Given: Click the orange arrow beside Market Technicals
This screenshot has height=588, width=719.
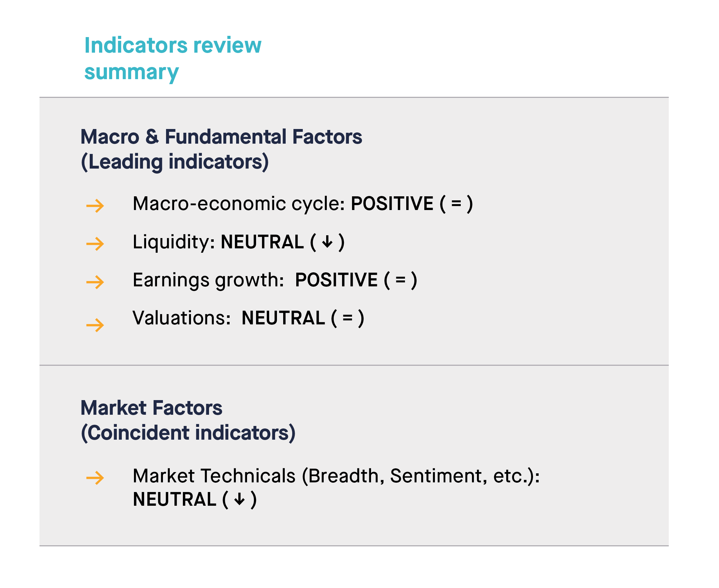Looking at the screenshot, I should (95, 478).
